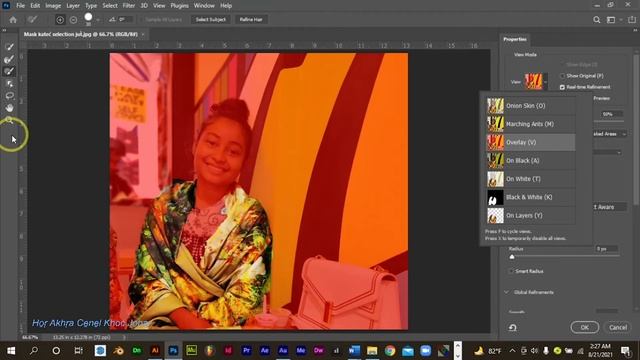
Task: Click the Refine Hair button
Action: 251,20
